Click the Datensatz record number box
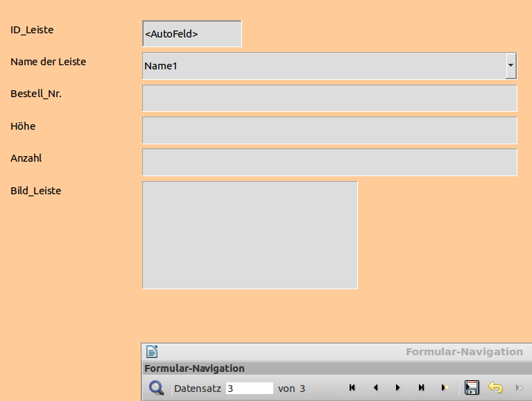The image size is (532, 401). pyautogui.click(x=250, y=388)
